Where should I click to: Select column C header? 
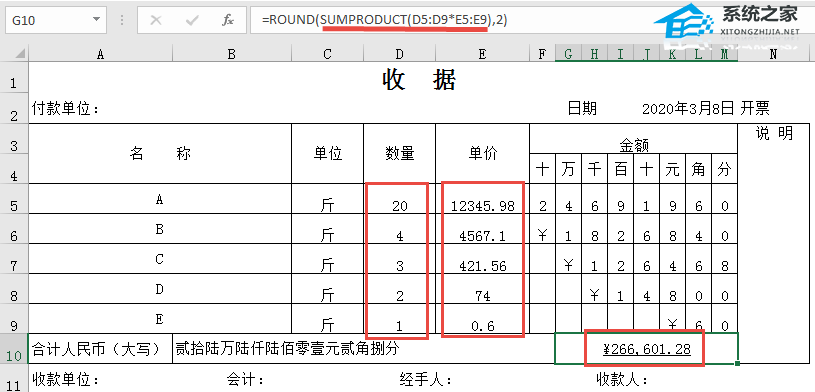[327, 54]
